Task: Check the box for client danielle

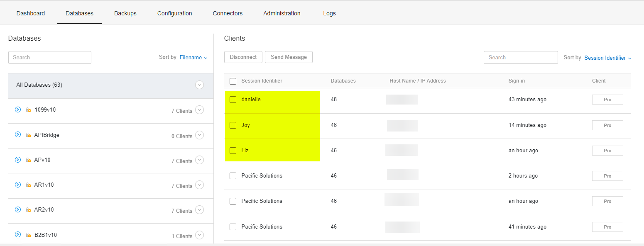Action: pyautogui.click(x=233, y=100)
